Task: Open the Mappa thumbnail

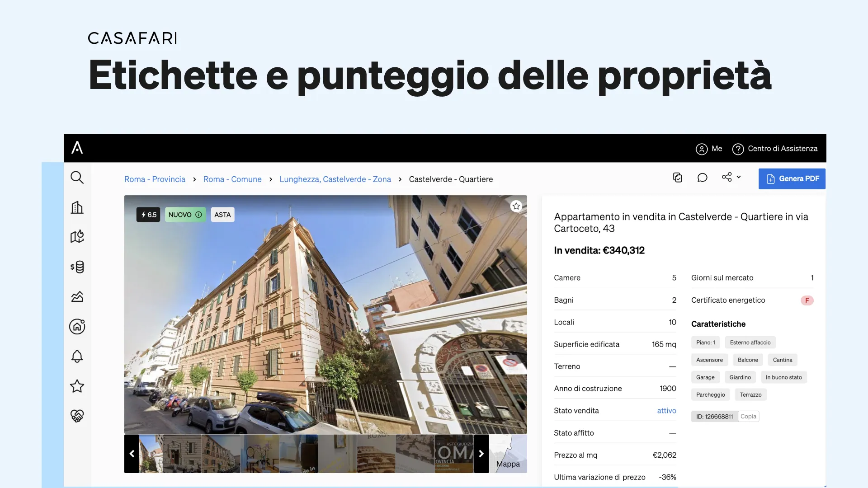Action: 508,454
